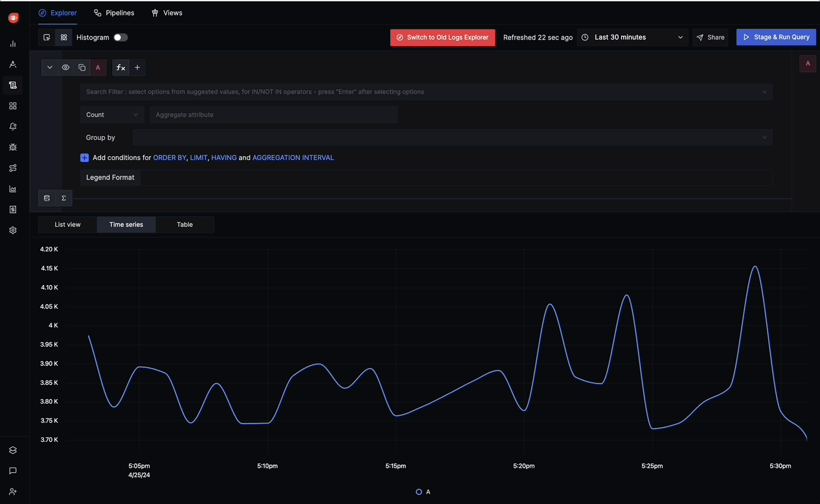This screenshot has height=504, width=820.
Task: Open the Last 30 minutes time range dropdown
Action: point(632,38)
